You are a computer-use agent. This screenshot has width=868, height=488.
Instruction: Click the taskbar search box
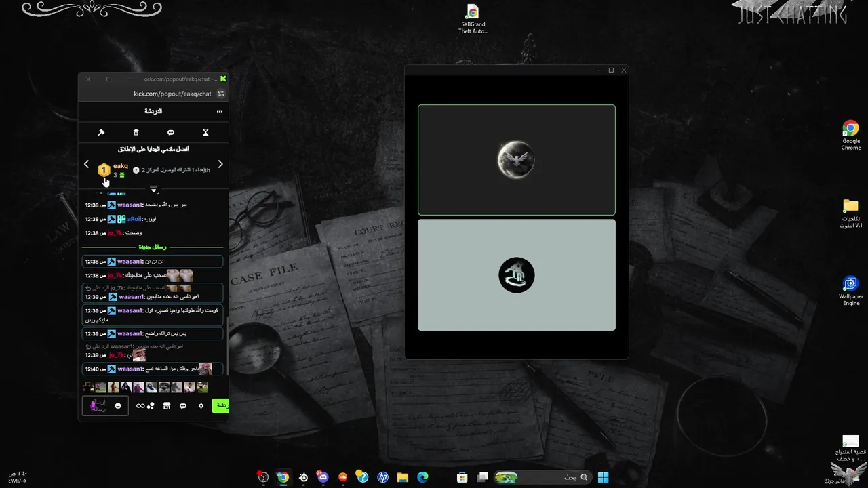[542, 477]
